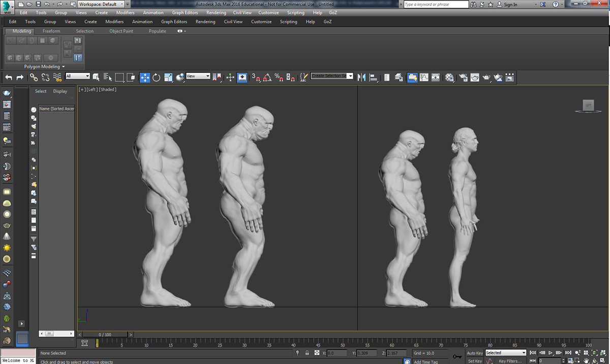Open viewport [+] general menu
610x364 pixels.
coord(82,89)
